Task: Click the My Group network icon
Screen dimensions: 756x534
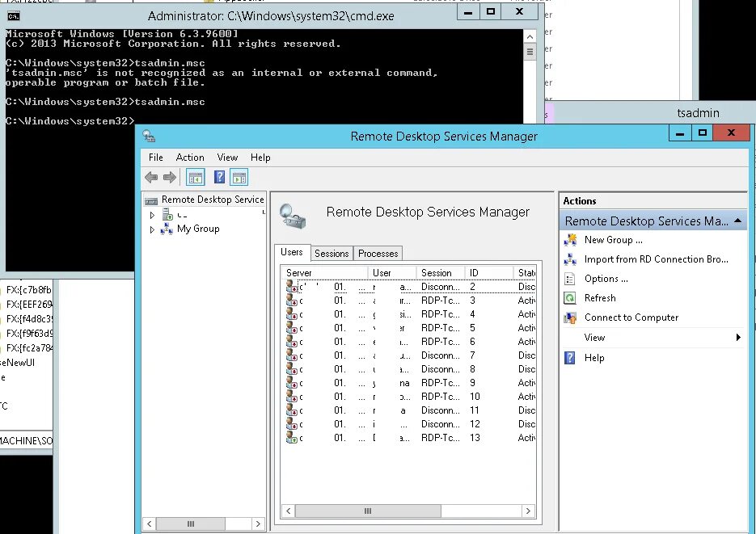Action: [x=167, y=229]
